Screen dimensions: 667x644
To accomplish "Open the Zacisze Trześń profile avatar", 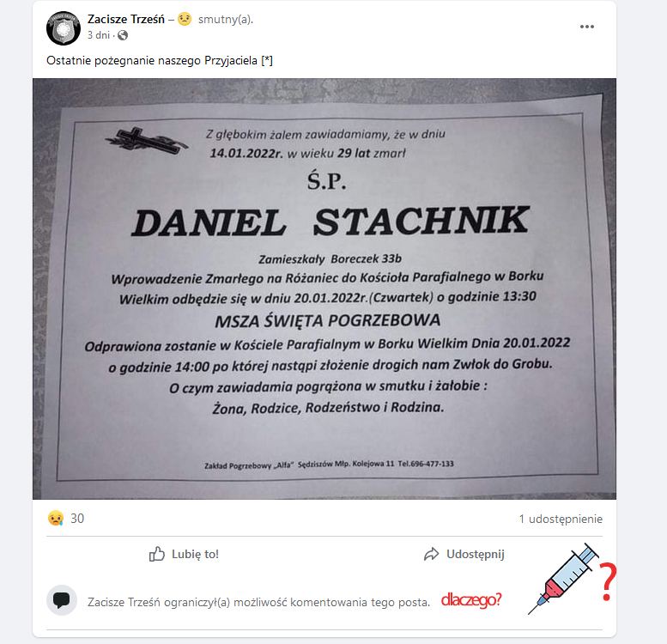I will tap(64, 28).
